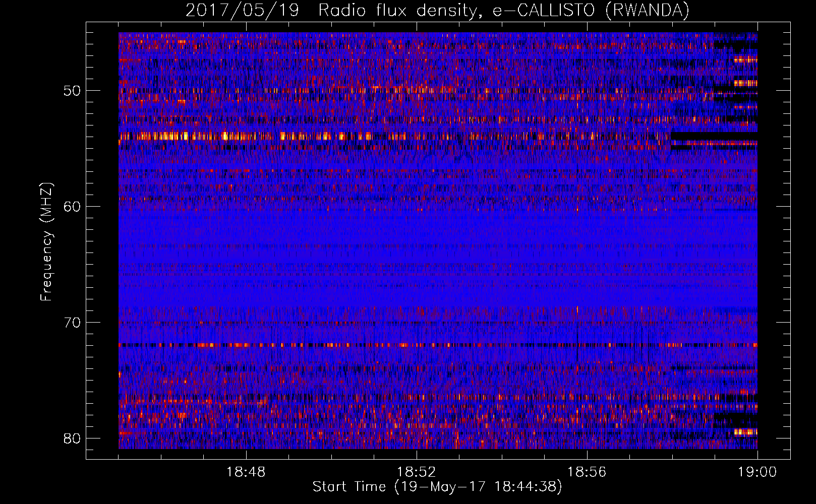This screenshot has height=504, width=816.
Task: Click the time tick label '18:48'
Action: coord(246,472)
